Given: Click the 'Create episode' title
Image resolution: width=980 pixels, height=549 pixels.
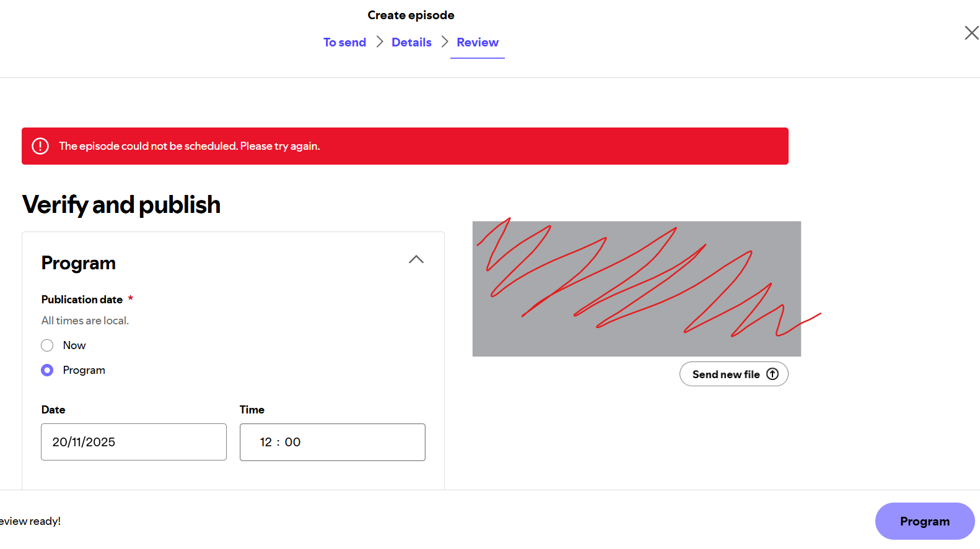Looking at the screenshot, I should click(411, 15).
